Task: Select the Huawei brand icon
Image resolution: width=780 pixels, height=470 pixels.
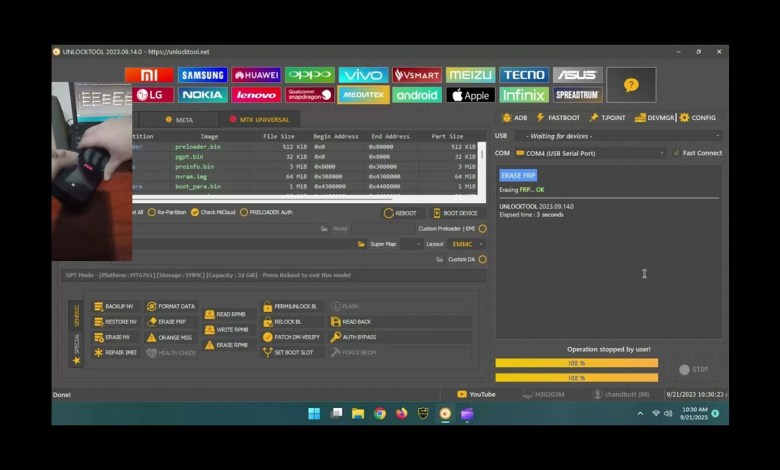Action: click(x=255, y=75)
